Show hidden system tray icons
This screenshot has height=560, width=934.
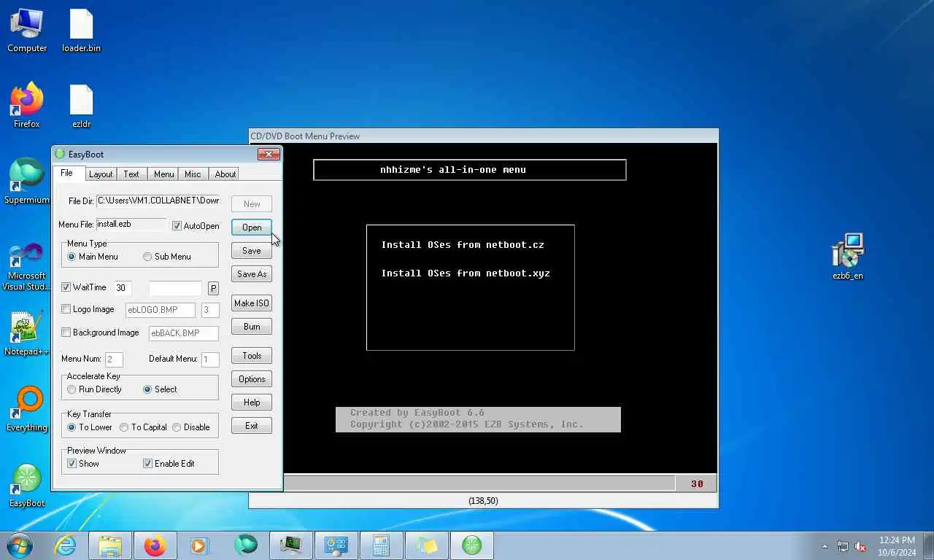(825, 546)
